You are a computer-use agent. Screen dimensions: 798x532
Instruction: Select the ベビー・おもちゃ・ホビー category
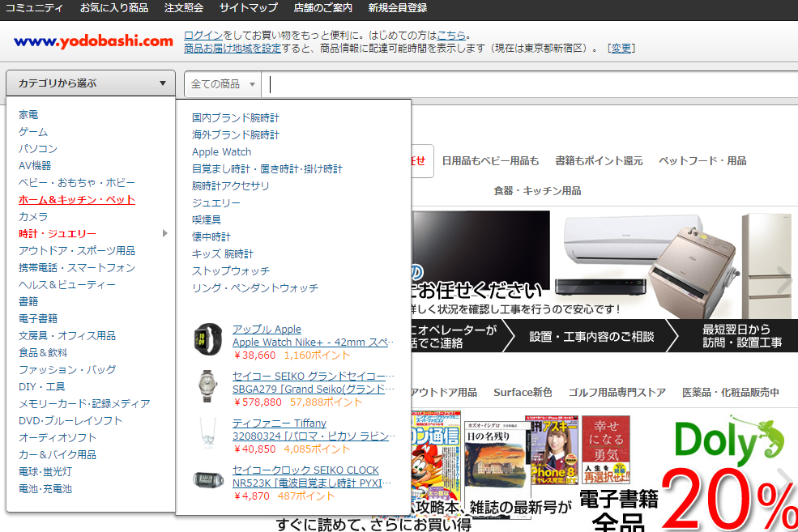pos(77,182)
